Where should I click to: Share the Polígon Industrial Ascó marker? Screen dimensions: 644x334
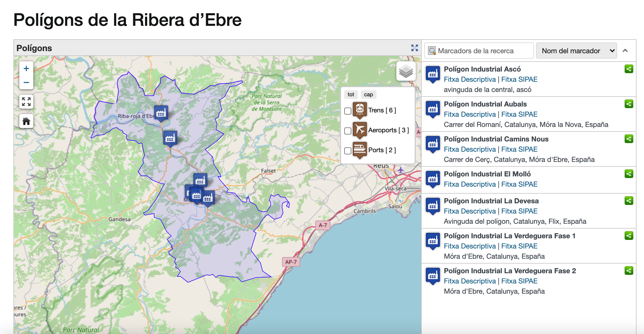[629, 69]
